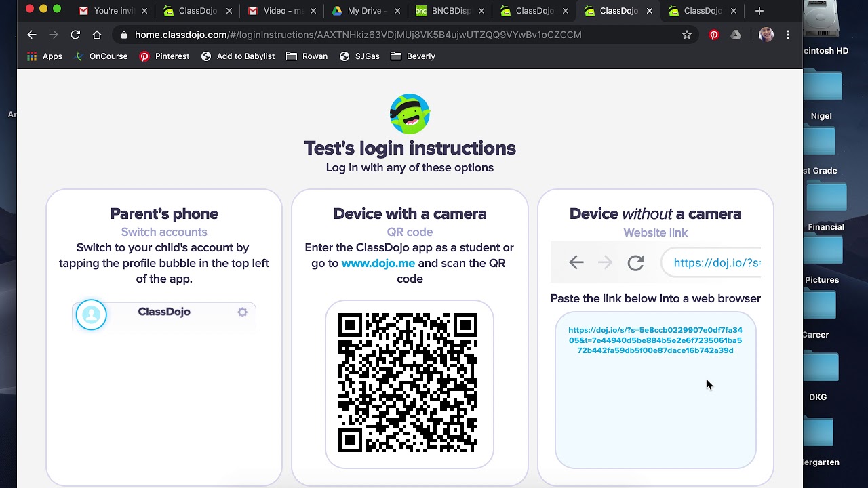This screenshot has height=488, width=868.
Task: Open the Beverly bookmarks folder
Action: point(413,56)
